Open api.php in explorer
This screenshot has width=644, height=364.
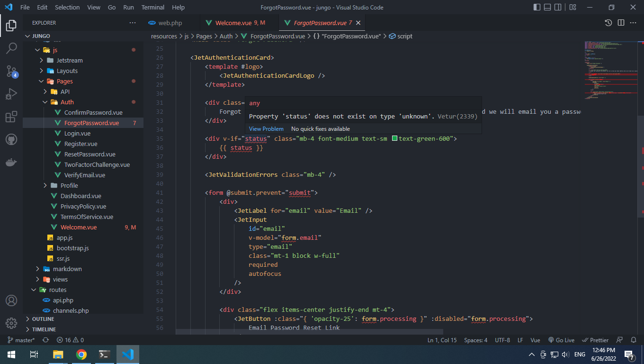pos(83,300)
